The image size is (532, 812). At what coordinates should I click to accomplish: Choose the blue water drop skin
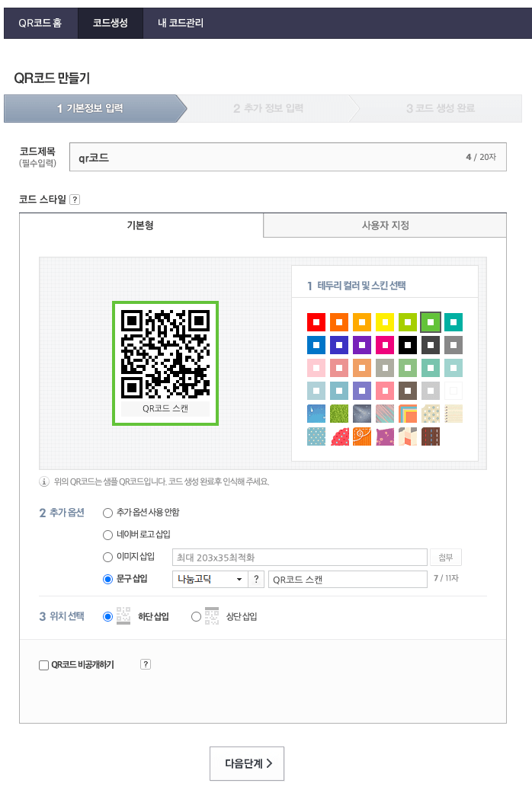pyautogui.click(x=316, y=414)
